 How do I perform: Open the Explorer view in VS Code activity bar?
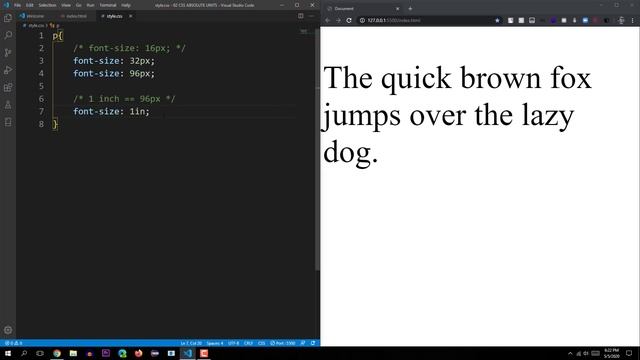(8, 18)
